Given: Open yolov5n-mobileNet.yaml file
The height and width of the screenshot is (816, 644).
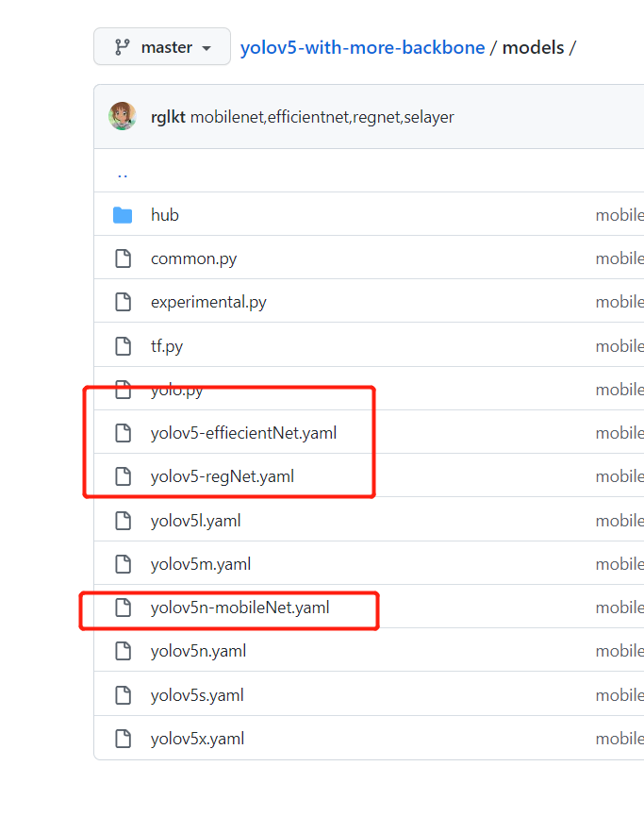Looking at the screenshot, I should click(239, 608).
